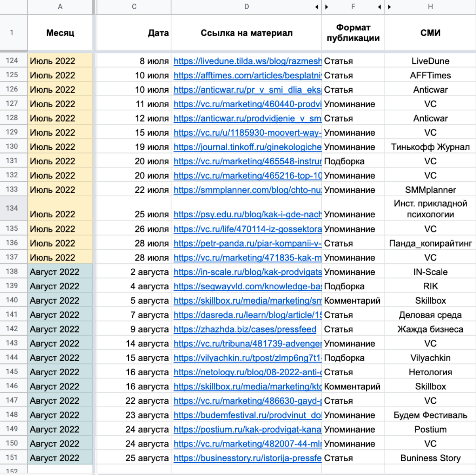This screenshot has width=476, height=475.
Task: Open the postium.ru link
Action: pyautogui.click(x=248, y=429)
